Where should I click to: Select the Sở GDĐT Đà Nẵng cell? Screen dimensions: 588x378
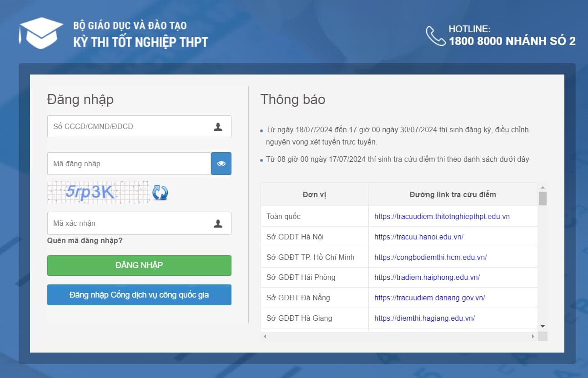[x=314, y=298]
